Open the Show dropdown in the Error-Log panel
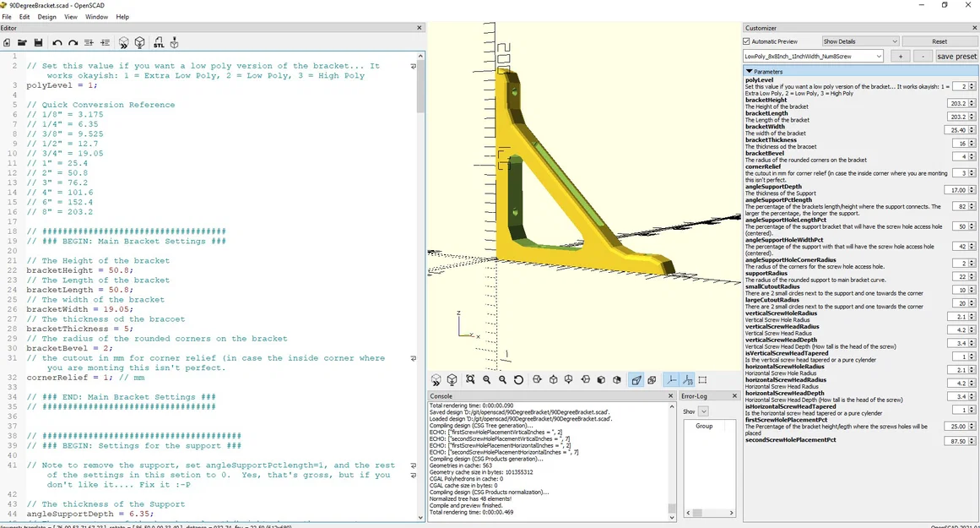 point(703,411)
